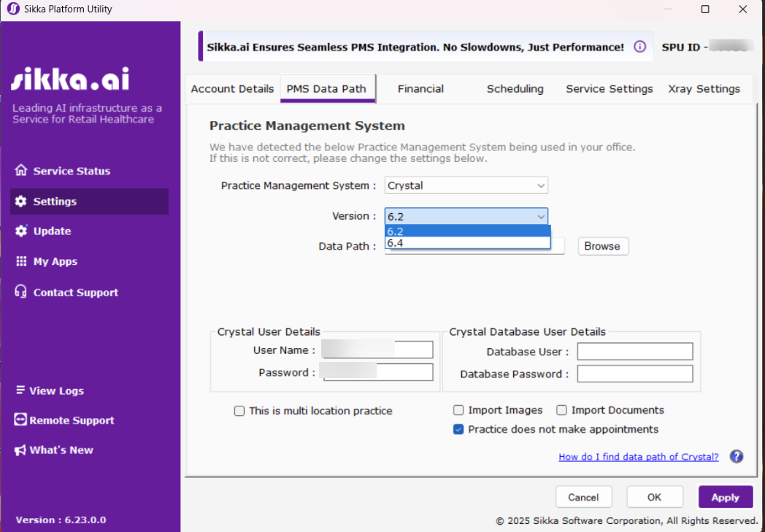Check the Import Images checkbox

click(458, 410)
